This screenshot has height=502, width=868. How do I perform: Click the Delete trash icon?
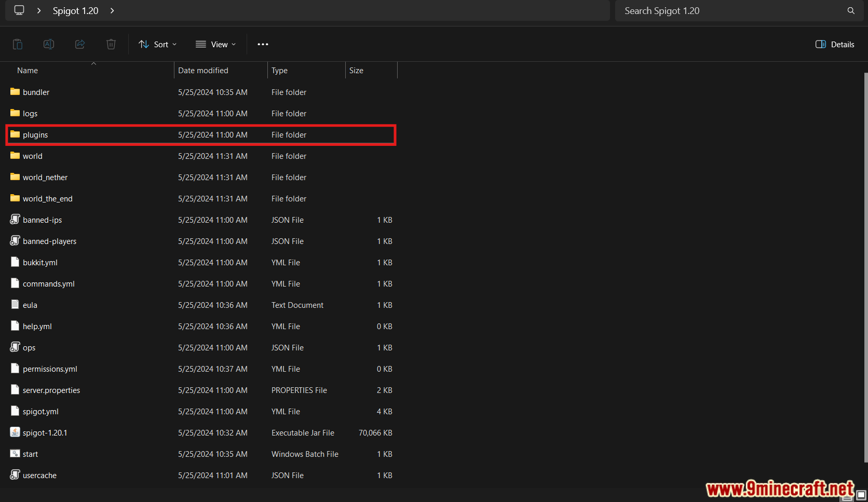pos(111,44)
